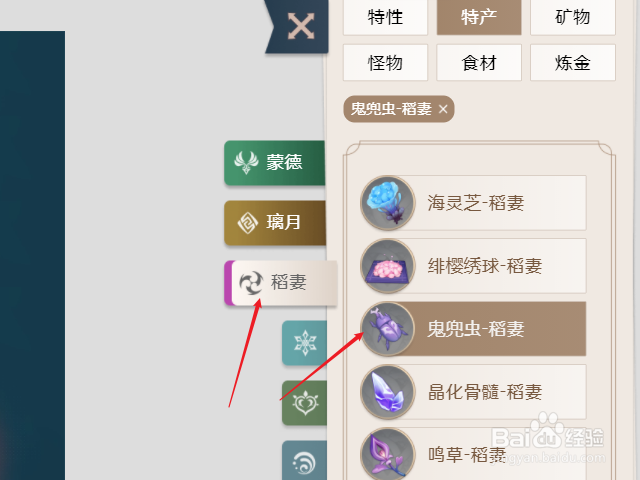Image resolution: width=640 pixels, height=480 pixels.
Task: Open the swirl emblem button
Action: click(x=304, y=461)
